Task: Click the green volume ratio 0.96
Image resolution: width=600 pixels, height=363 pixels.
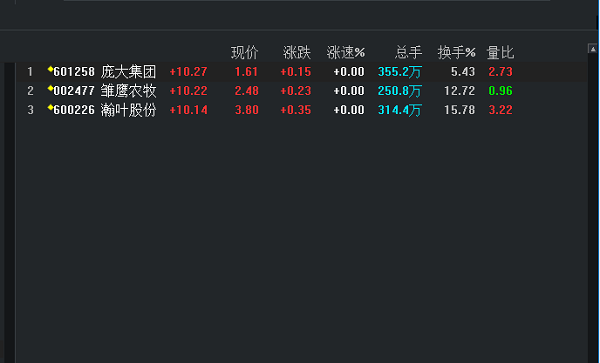Action: [x=501, y=91]
